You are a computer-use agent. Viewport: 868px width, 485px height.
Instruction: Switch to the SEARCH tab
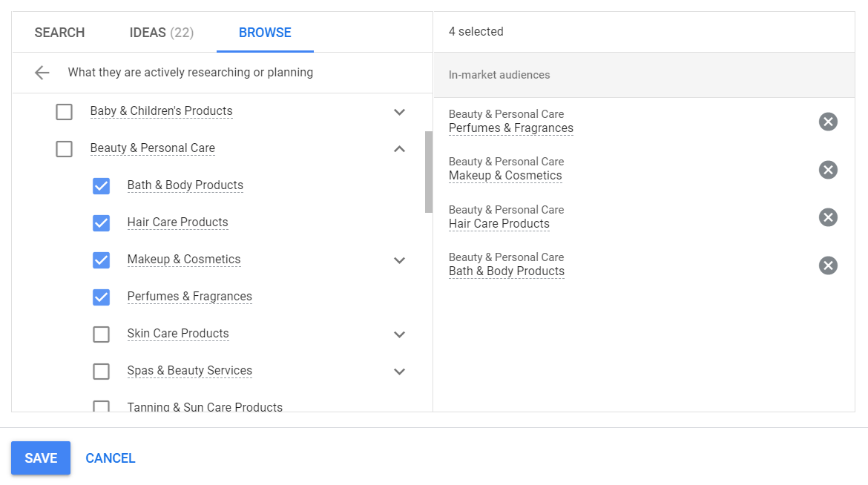(x=59, y=32)
